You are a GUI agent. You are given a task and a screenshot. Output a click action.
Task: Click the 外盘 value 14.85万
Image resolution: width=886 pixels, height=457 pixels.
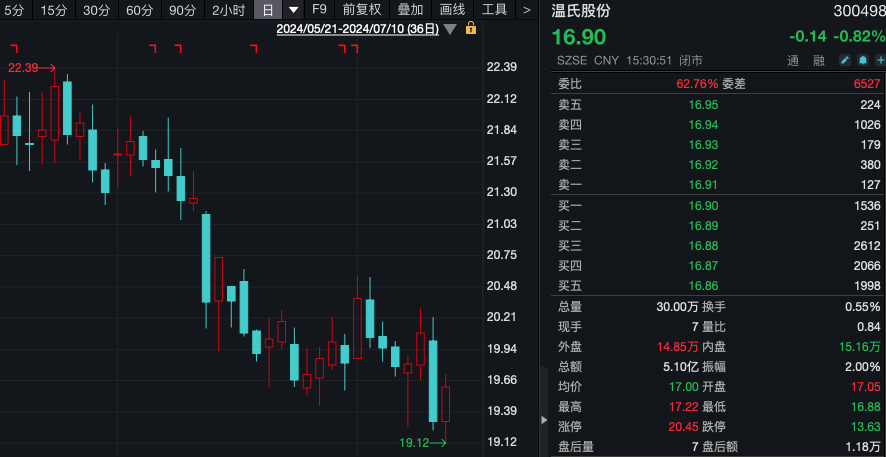point(677,347)
